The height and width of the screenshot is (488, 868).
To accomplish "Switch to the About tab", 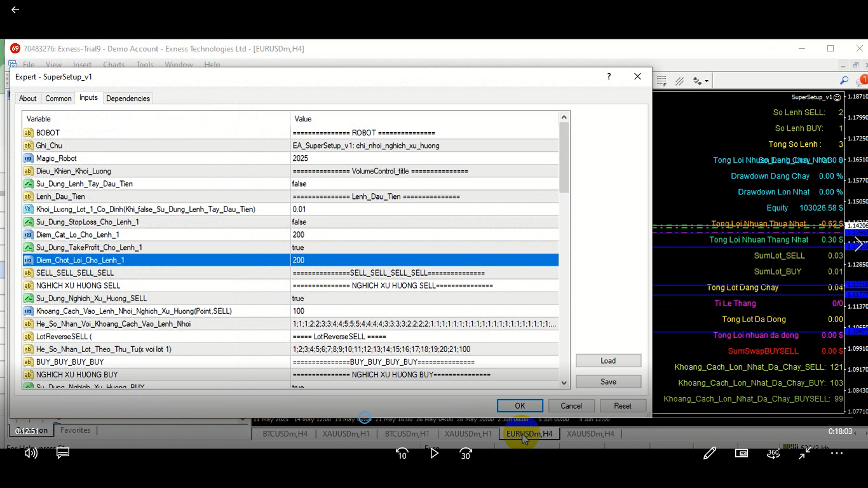I will click(27, 98).
